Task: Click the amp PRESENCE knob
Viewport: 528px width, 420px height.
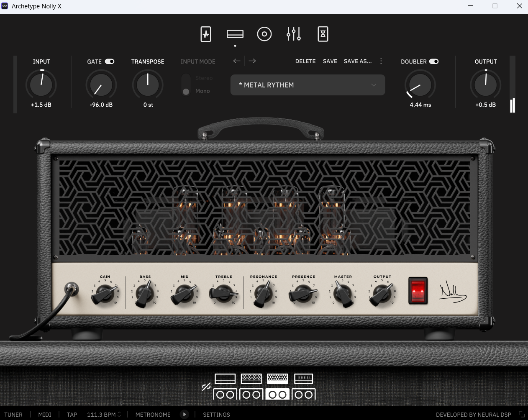Action: [303, 294]
